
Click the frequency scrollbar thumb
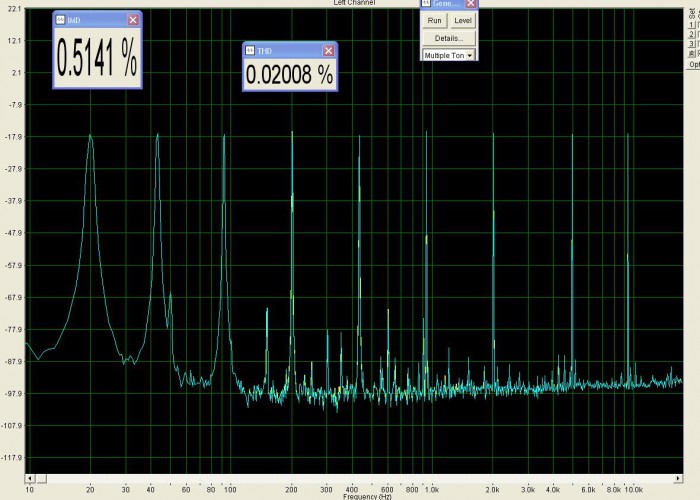(x=41, y=478)
